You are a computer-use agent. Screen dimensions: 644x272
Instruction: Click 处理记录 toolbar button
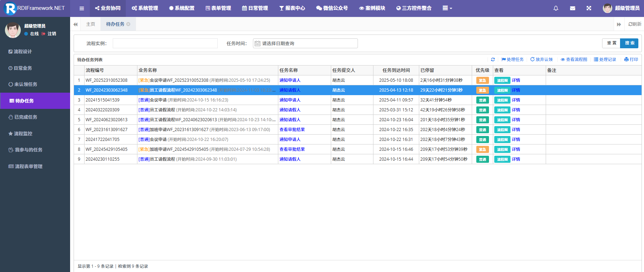click(605, 60)
